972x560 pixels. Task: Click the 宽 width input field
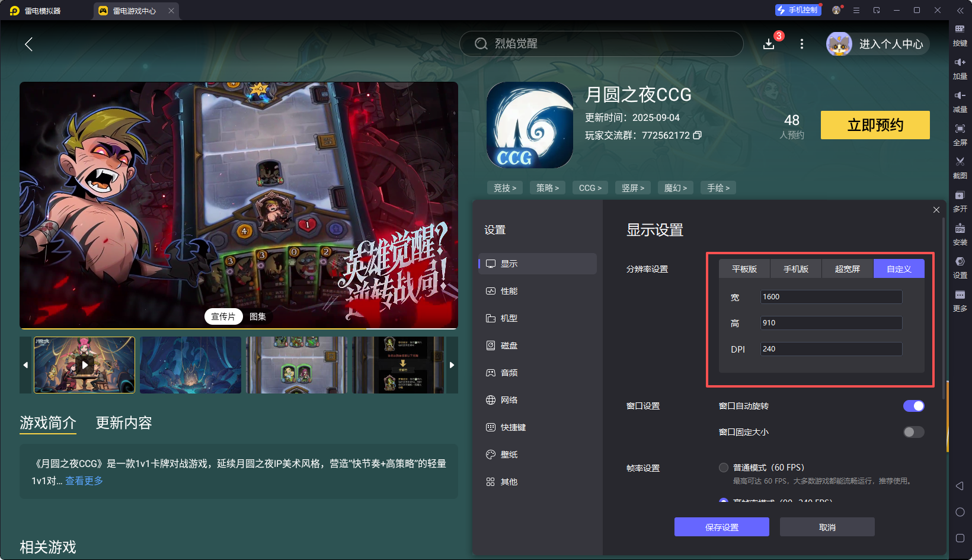click(832, 297)
